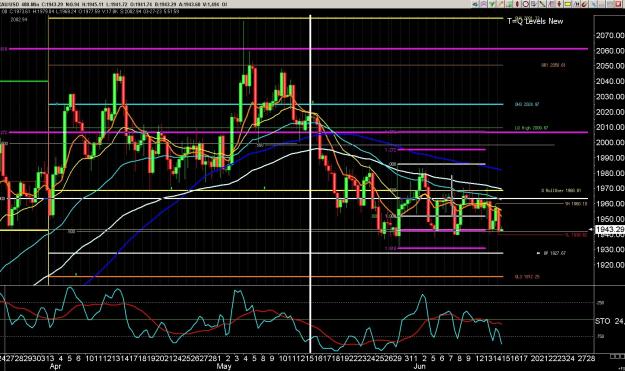Click the 1990.00 price axis label
Image resolution: width=625 pixels, height=371 pixels.
click(610, 158)
